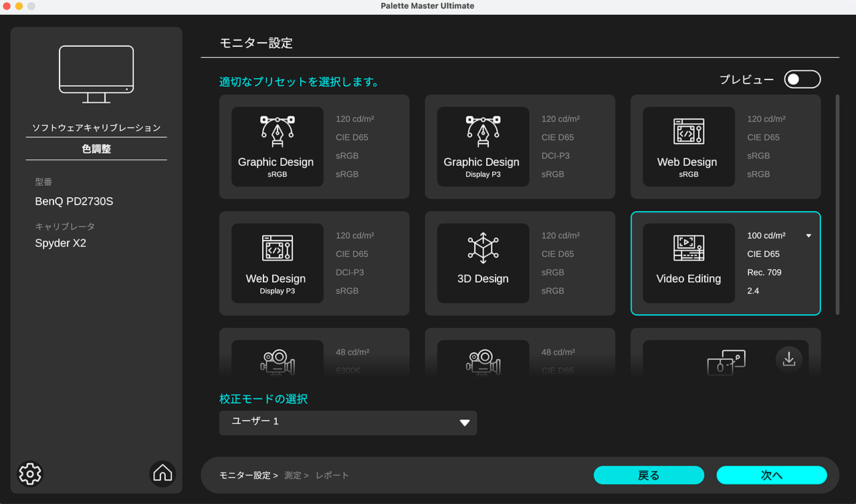Image resolution: width=856 pixels, height=504 pixels.
Task: Pick the Web Design sRGB preset icon
Action: (688, 132)
